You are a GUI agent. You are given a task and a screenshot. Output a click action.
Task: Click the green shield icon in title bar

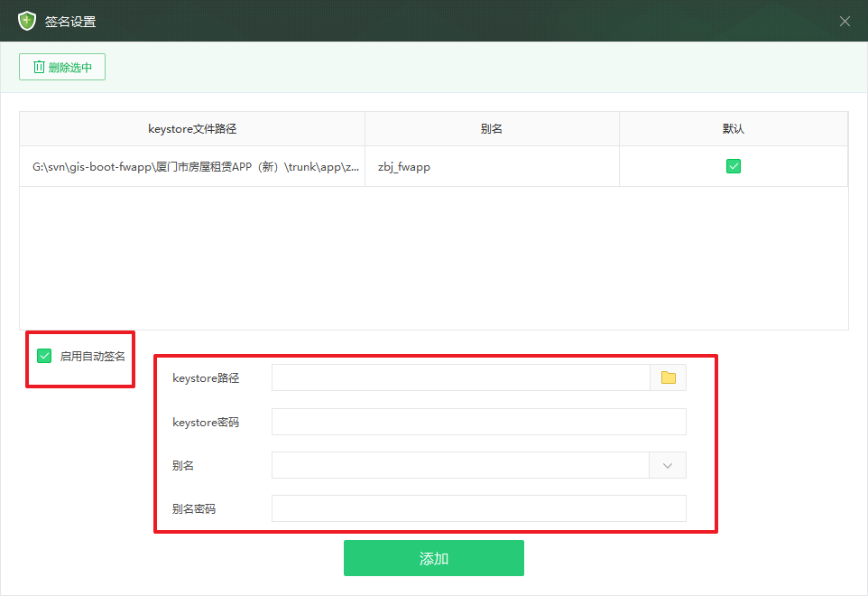[x=27, y=21]
